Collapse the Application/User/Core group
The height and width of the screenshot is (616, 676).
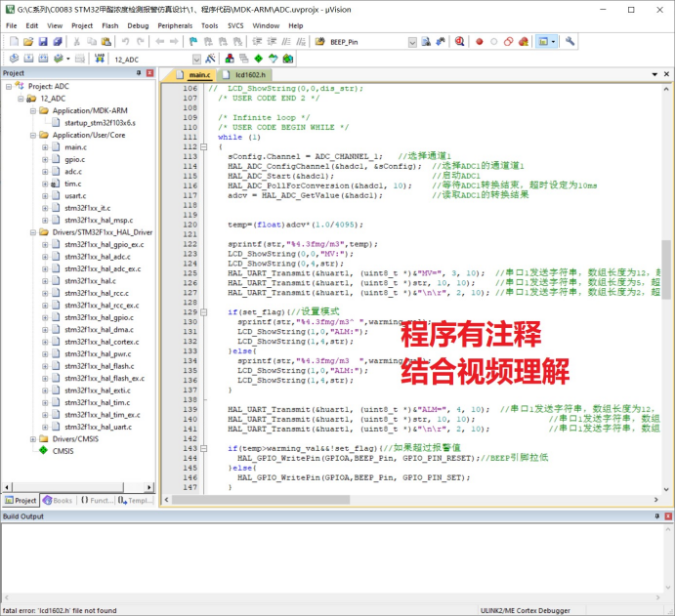point(33,136)
